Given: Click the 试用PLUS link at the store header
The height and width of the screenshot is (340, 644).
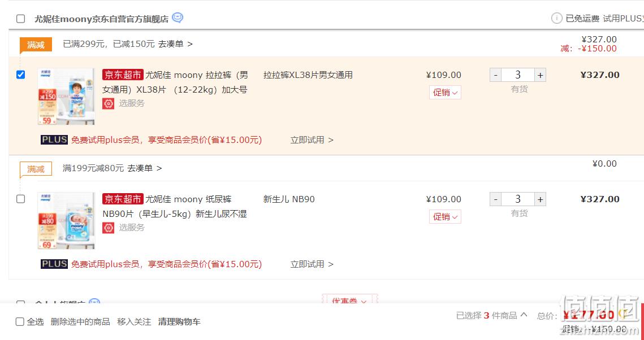Looking at the screenshot, I should point(623,19).
